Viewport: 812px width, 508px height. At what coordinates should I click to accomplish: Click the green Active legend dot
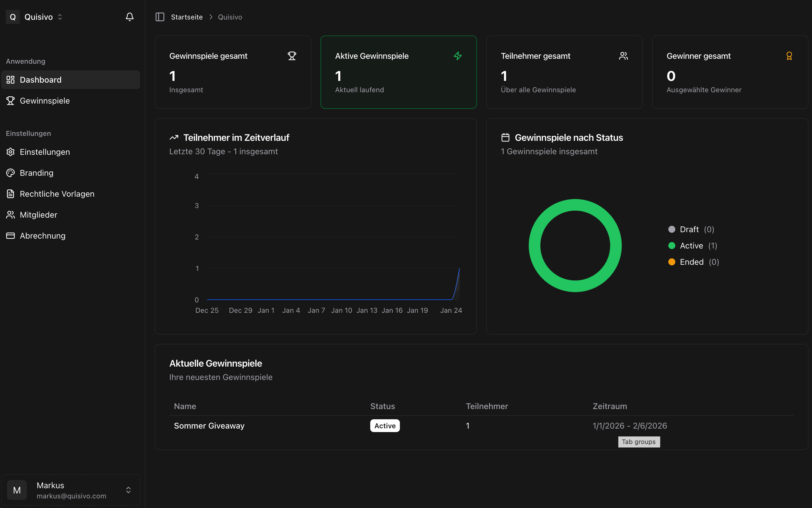672,246
